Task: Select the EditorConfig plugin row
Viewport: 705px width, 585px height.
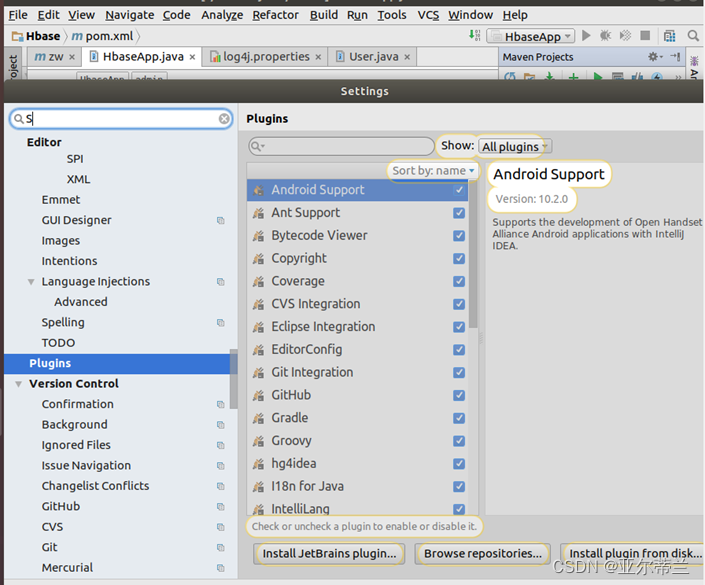Action: [357, 349]
